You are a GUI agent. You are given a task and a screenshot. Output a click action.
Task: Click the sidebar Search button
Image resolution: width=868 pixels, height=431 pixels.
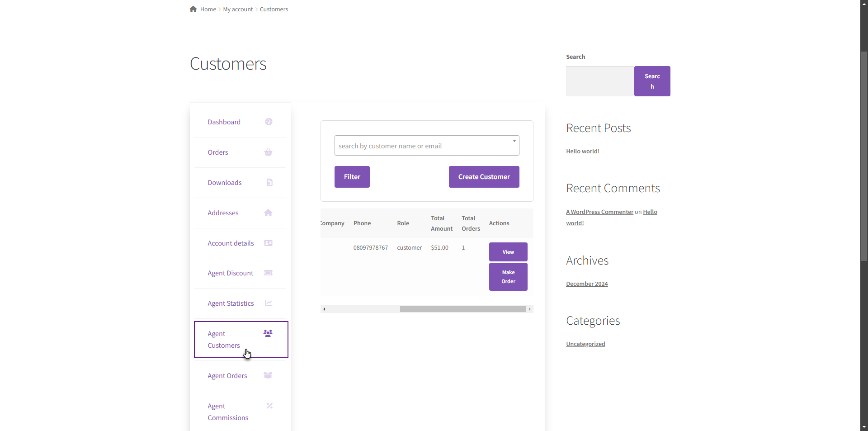coord(652,81)
